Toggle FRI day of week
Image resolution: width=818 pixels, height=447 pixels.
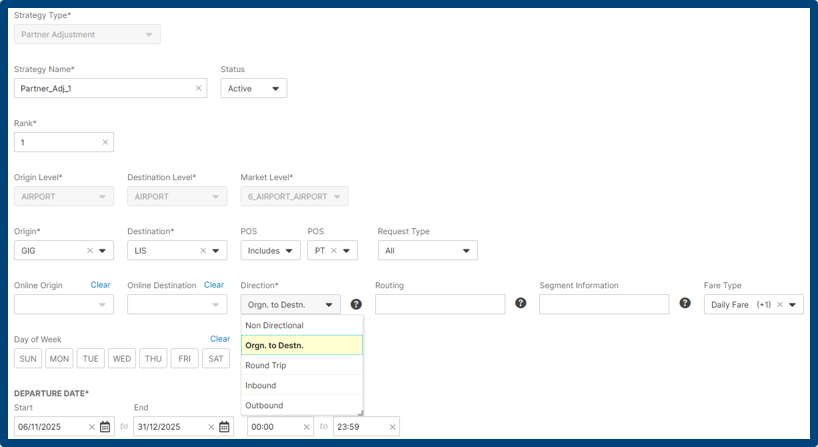click(185, 359)
